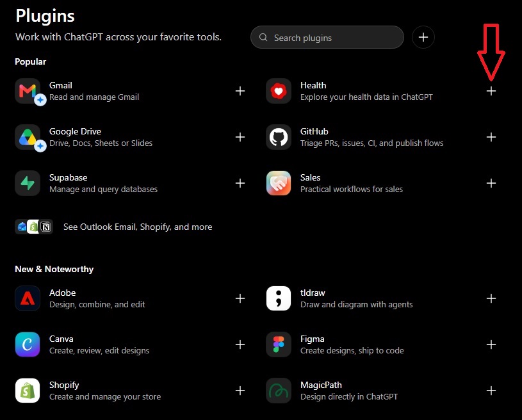The width and height of the screenshot is (522, 420).
Task: Click the tldraw logo icon
Action: tap(279, 298)
